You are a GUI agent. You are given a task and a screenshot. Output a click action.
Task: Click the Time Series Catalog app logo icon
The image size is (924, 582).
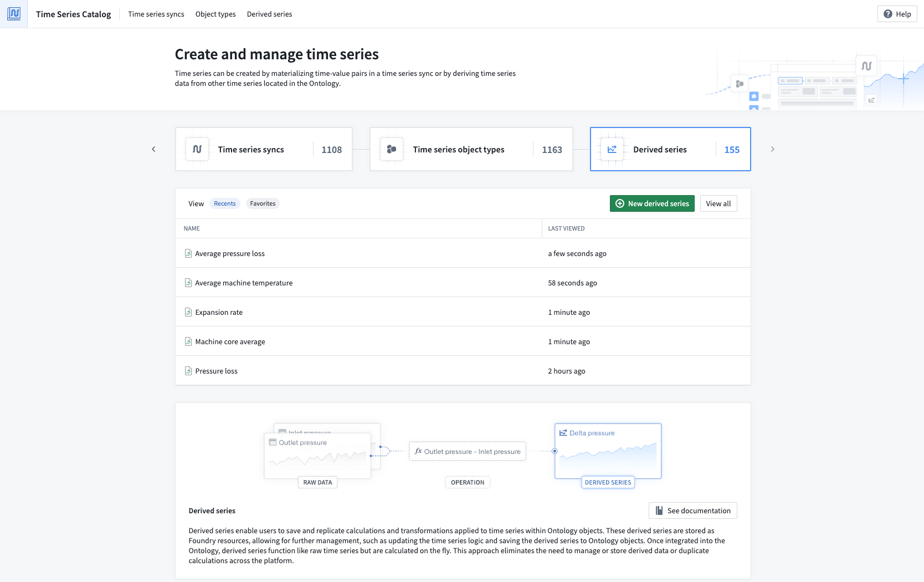point(14,14)
